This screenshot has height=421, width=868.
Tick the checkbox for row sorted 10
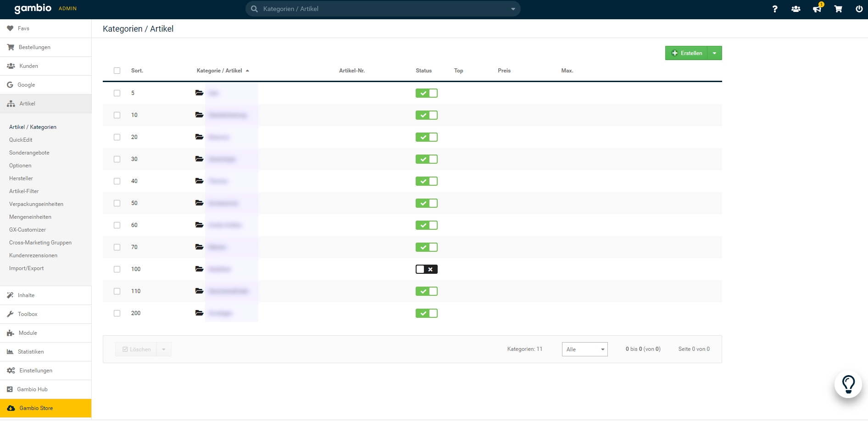click(x=117, y=115)
